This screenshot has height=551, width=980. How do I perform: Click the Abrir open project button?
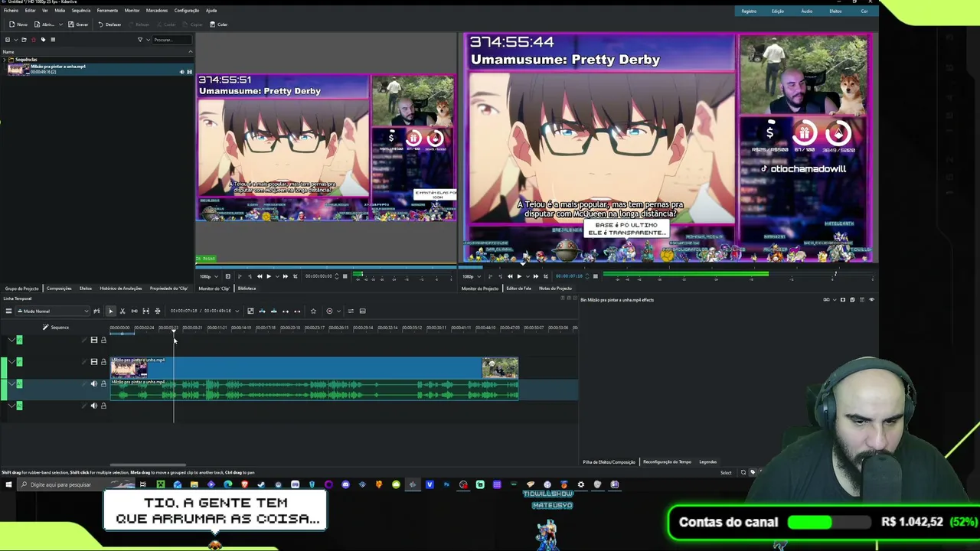coord(44,24)
